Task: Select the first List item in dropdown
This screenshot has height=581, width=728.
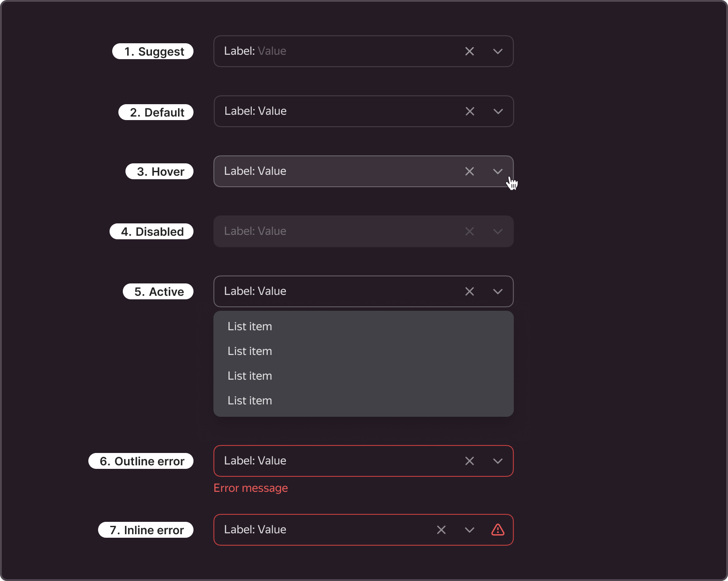Action: point(364,327)
